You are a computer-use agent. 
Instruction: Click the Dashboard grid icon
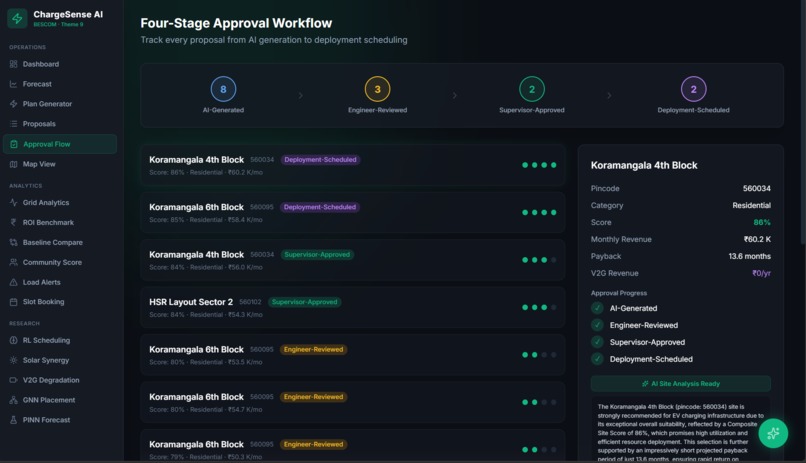click(x=13, y=64)
